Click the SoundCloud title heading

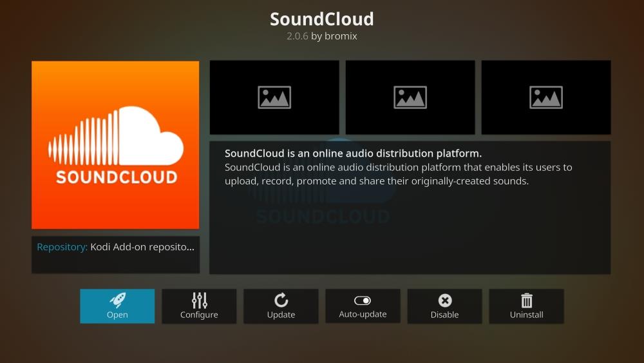pyautogui.click(x=321, y=19)
